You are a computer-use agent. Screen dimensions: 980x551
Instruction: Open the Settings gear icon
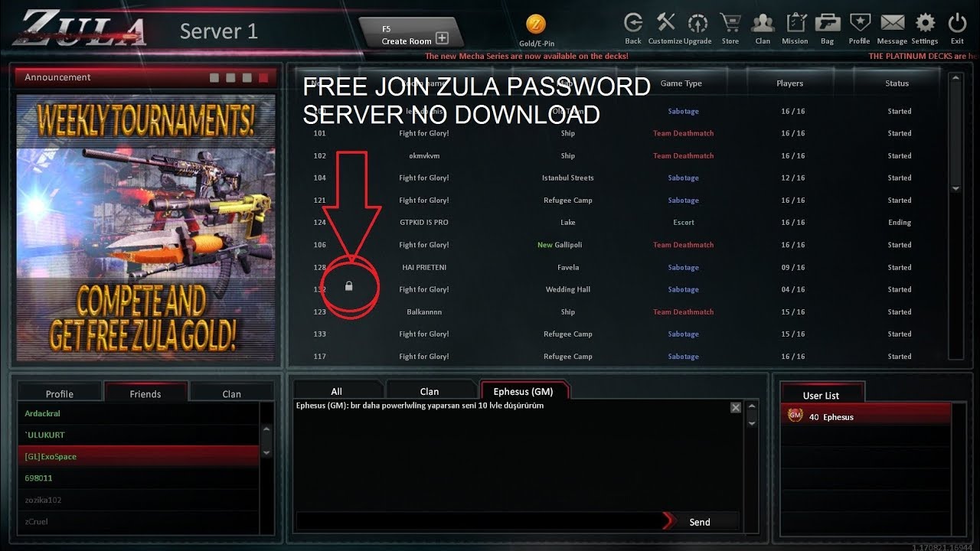pos(925,24)
